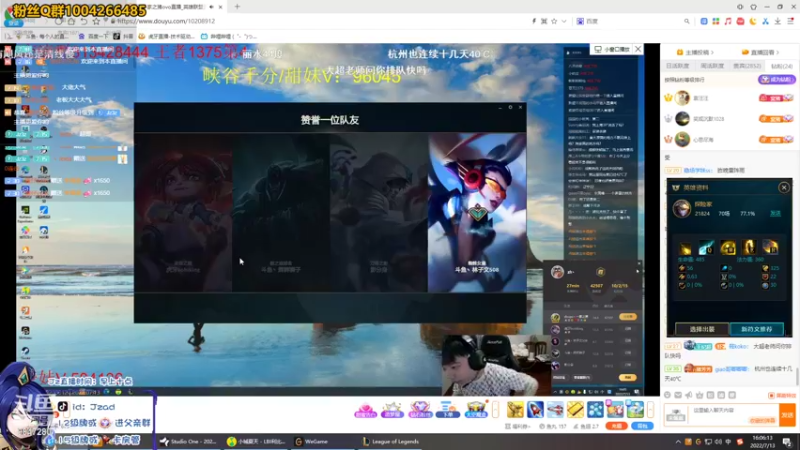The height and width of the screenshot is (450, 800).
Task: Switch to the 钻粉(24) ranking tab
Action: pyautogui.click(x=781, y=66)
